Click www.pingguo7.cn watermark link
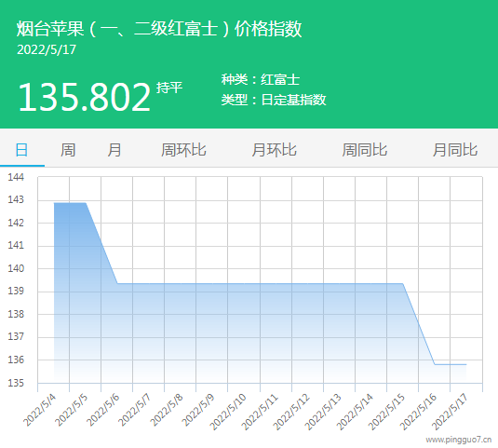Screen dimensions: 498x448 (459, 440)
